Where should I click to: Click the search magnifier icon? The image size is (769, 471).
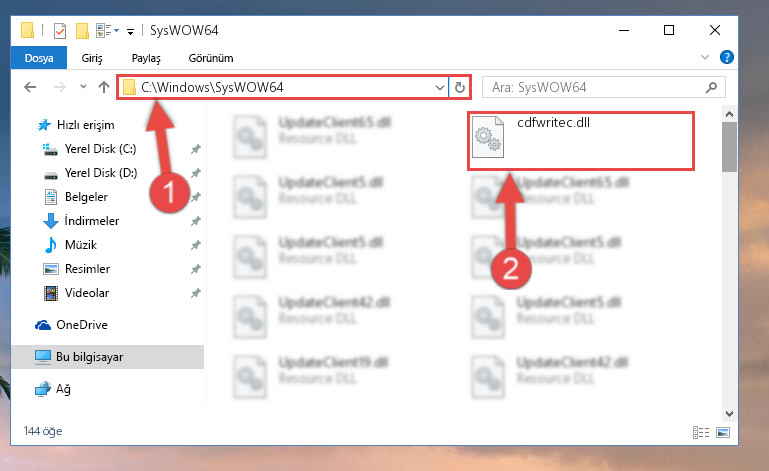(711, 87)
